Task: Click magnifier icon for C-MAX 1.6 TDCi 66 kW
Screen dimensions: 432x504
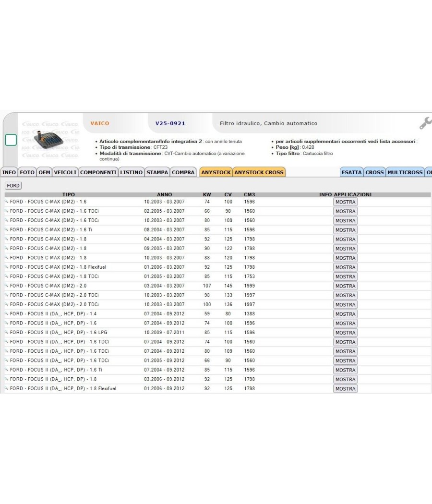Action: click(6, 211)
